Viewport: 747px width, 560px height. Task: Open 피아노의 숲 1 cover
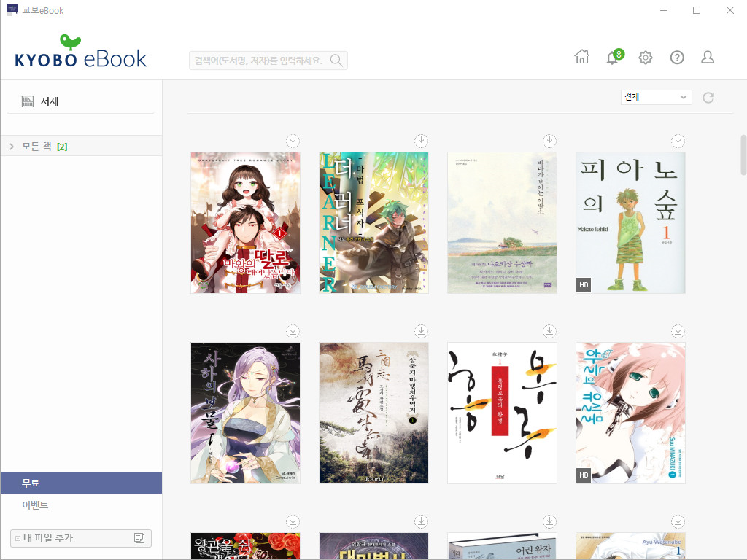[630, 223]
